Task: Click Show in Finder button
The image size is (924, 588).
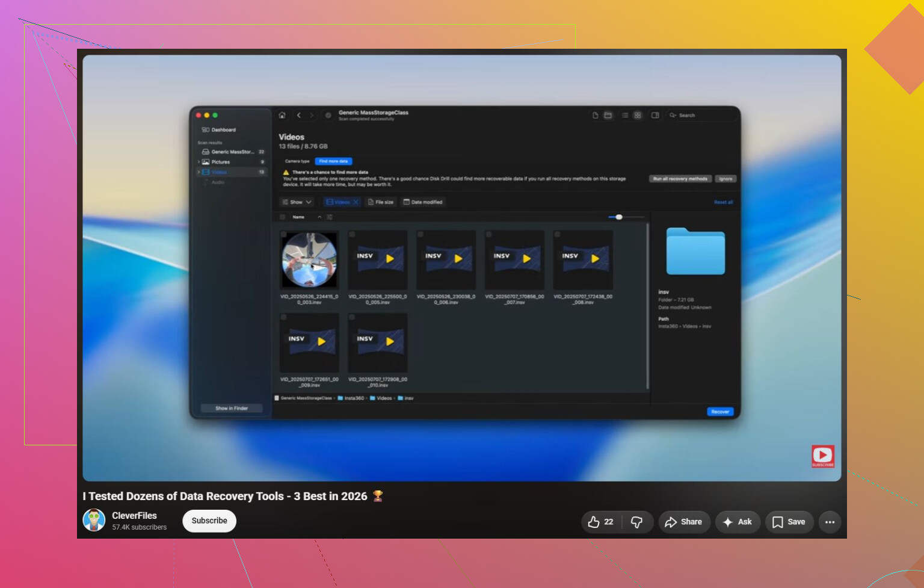Action: [232, 408]
